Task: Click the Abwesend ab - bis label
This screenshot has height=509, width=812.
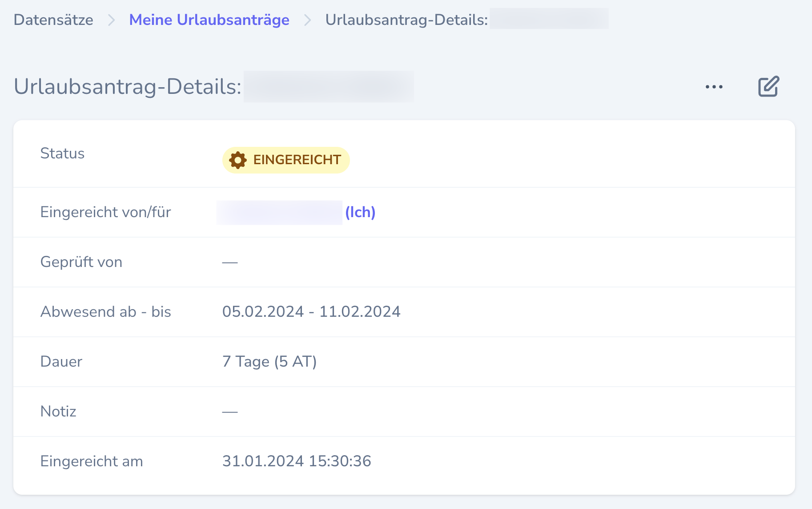Action: point(105,311)
